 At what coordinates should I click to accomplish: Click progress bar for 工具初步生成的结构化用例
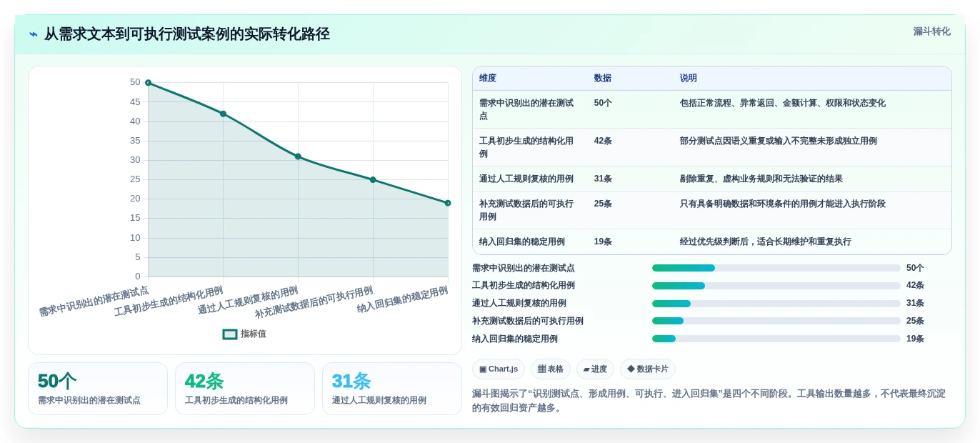click(x=776, y=286)
